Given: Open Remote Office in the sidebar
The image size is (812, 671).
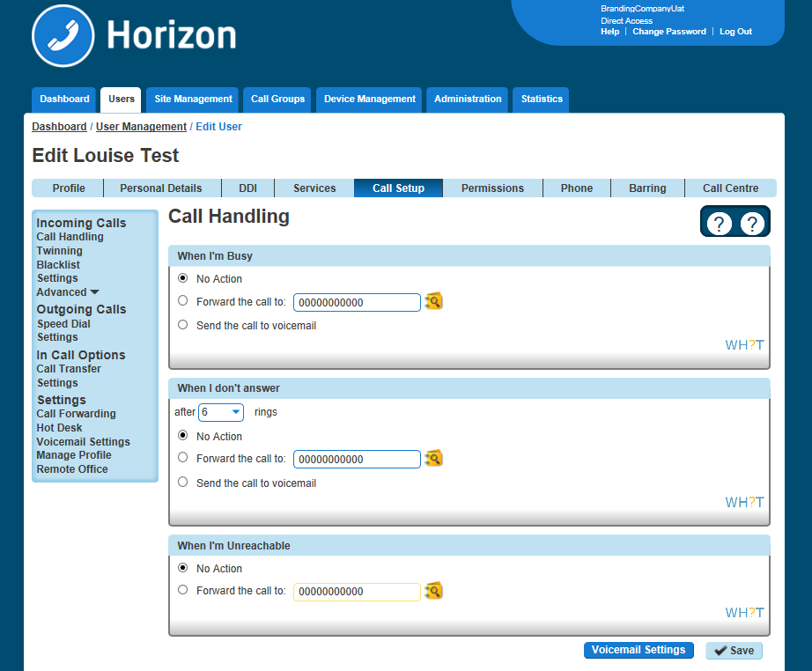Looking at the screenshot, I should coord(72,469).
